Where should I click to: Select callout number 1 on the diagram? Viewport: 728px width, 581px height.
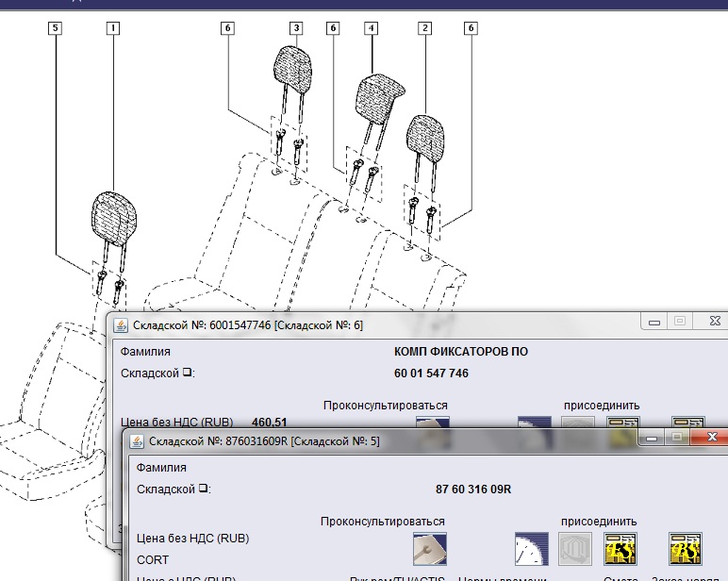(x=113, y=29)
